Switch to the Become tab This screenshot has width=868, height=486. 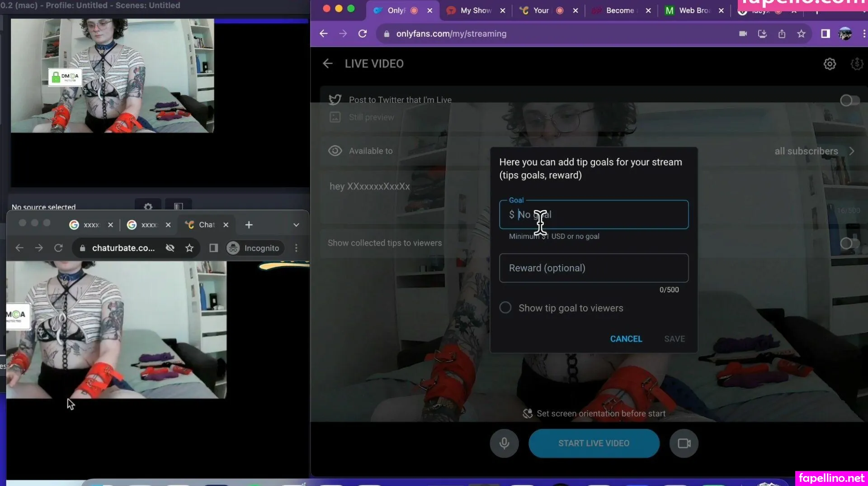[620, 10]
